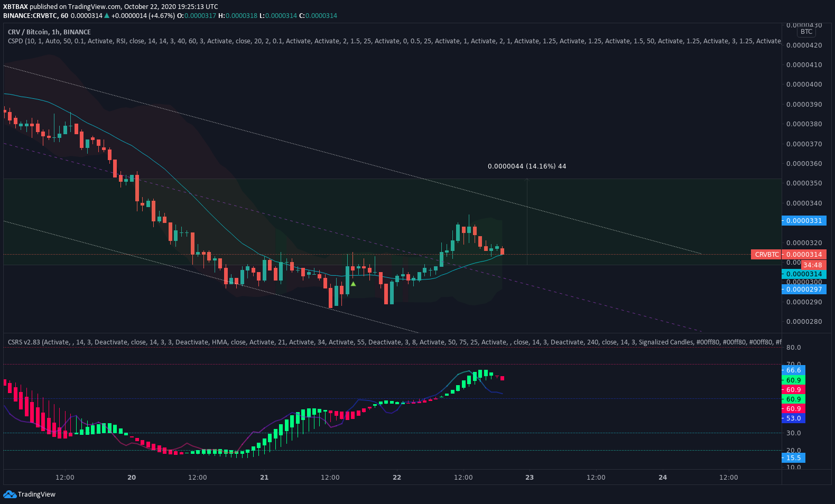Click the 34:48 candle countdown label

click(x=813, y=265)
